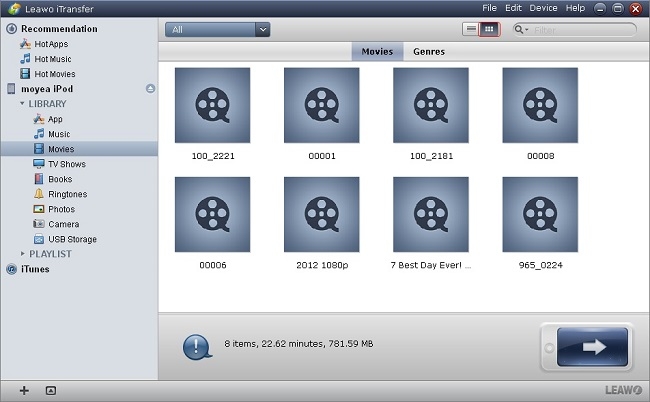This screenshot has width=650, height=402.
Task: Open the Hot Music recommendation
Action: [52, 59]
